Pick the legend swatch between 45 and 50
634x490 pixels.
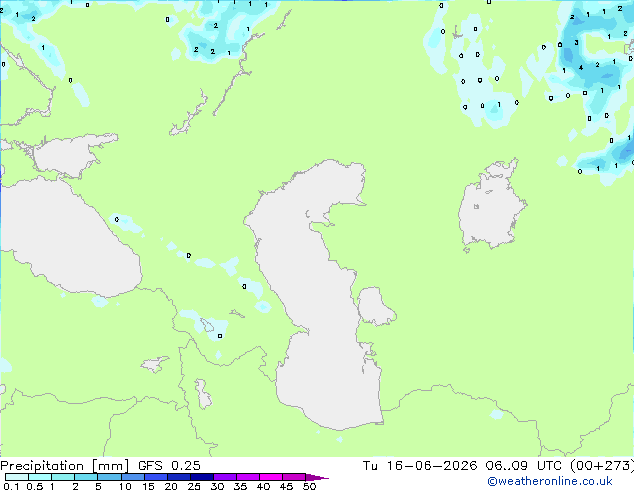294,477
